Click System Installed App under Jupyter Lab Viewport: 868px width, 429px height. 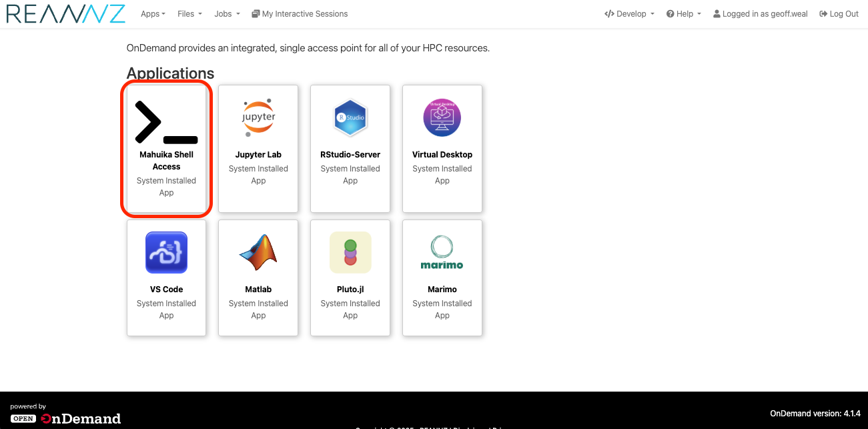pyautogui.click(x=258, y=175)
